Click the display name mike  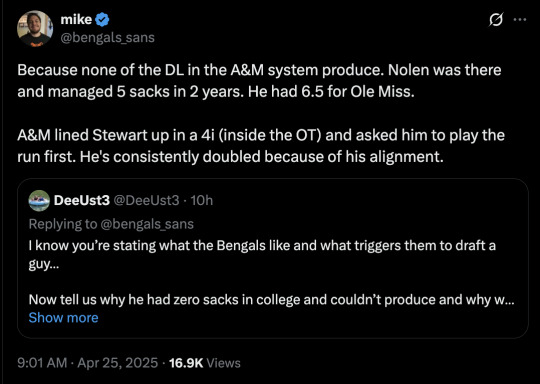click(x=76, y=20)
